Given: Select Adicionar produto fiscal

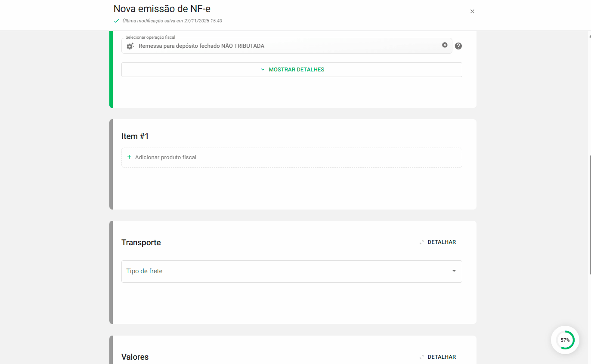Looking at the screenshot, I should (165, 157).
